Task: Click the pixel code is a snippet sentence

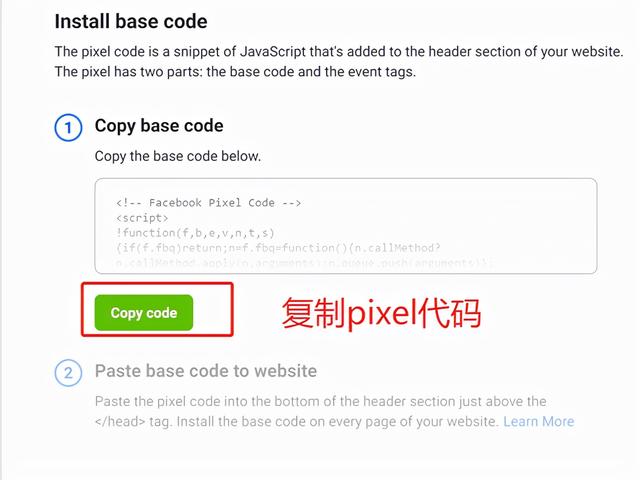Action: [339, 52]
